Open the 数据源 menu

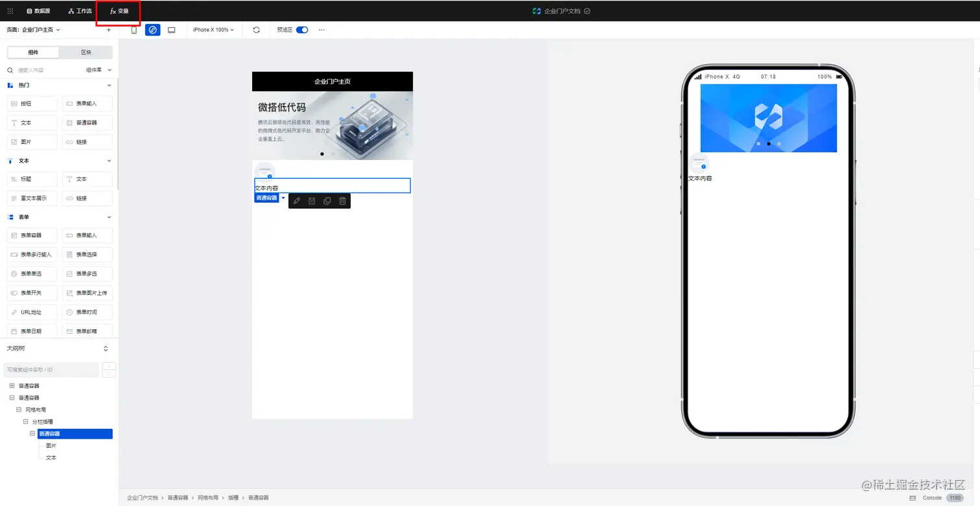coord(38,11)
